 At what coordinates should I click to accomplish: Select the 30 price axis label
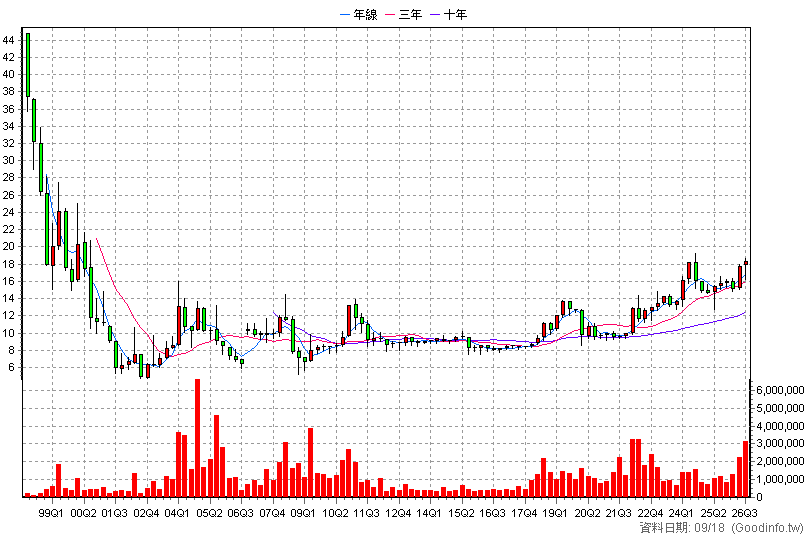coord(9,160)
